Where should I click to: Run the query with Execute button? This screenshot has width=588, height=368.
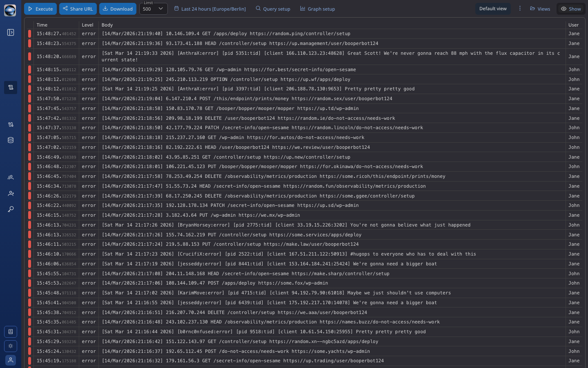[x=40, y=9]
